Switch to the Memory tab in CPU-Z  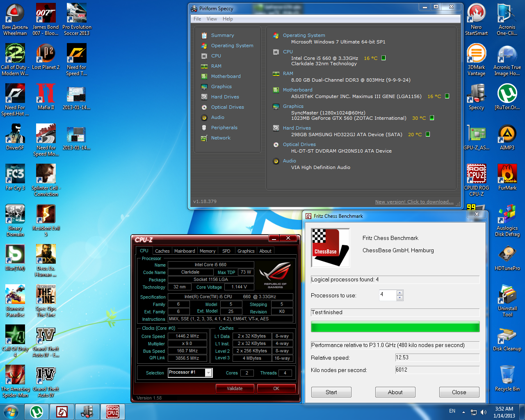coord(207,251)
